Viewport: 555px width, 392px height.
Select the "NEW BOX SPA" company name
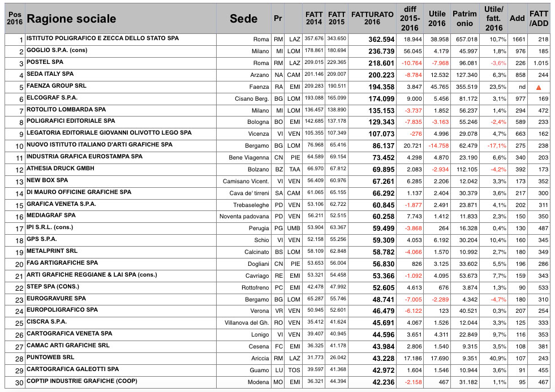point(47,180)
